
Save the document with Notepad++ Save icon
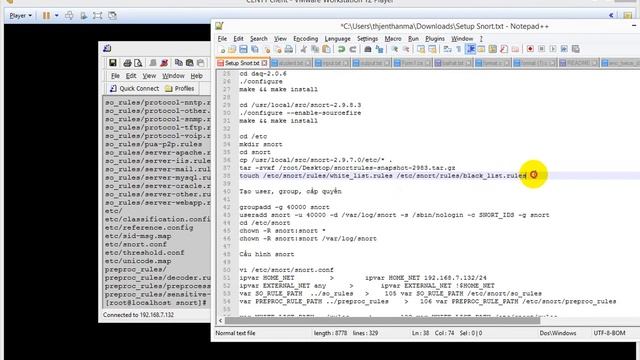pos(243,49)
